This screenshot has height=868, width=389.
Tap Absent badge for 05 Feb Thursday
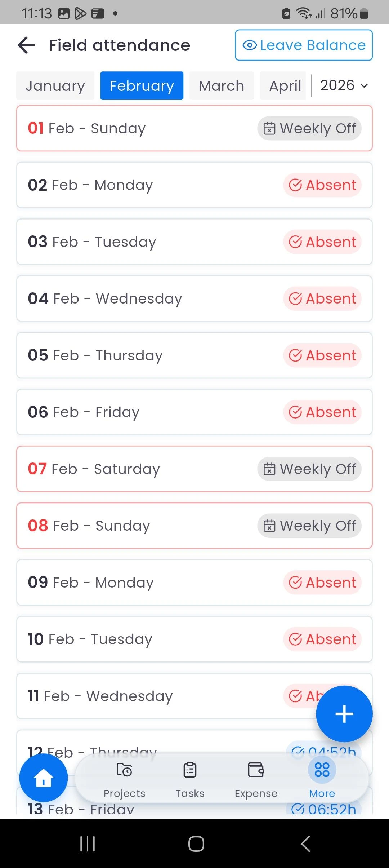pyautogui.click(x=322, y=355)
